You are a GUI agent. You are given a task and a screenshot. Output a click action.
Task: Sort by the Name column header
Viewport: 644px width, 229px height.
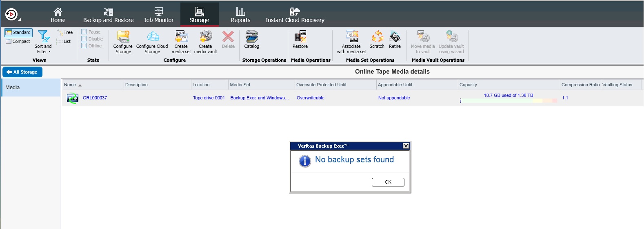pos(70,85)
